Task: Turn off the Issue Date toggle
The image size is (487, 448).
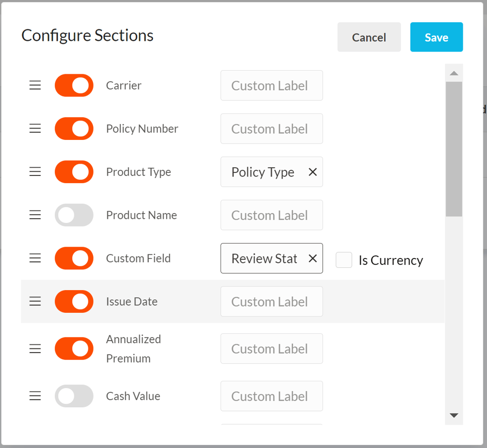Action: point(74,301)
